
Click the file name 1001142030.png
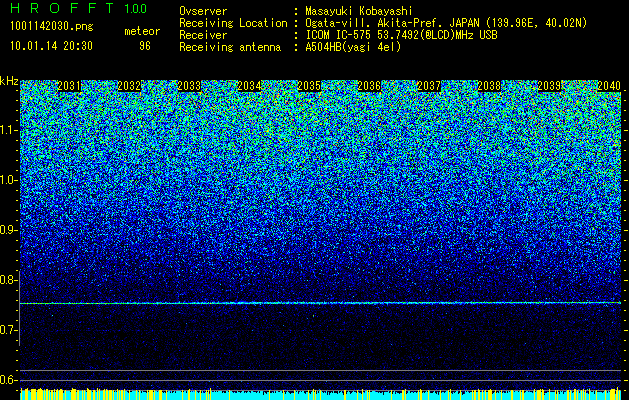(51, 27)
